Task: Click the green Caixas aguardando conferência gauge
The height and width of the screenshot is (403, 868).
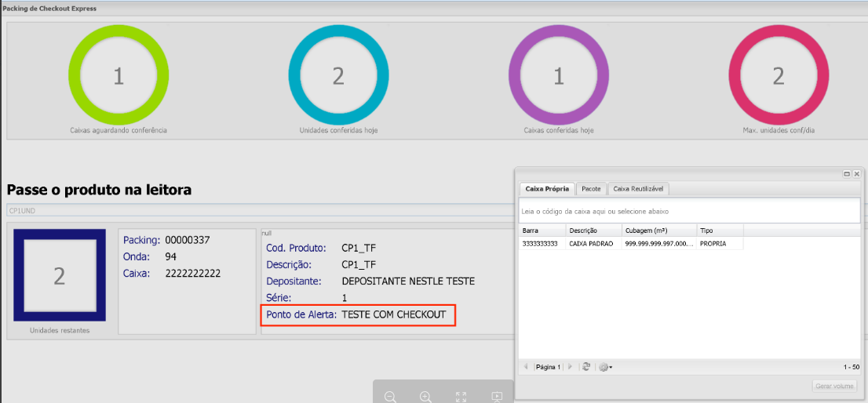Action: tap(119, 74)
